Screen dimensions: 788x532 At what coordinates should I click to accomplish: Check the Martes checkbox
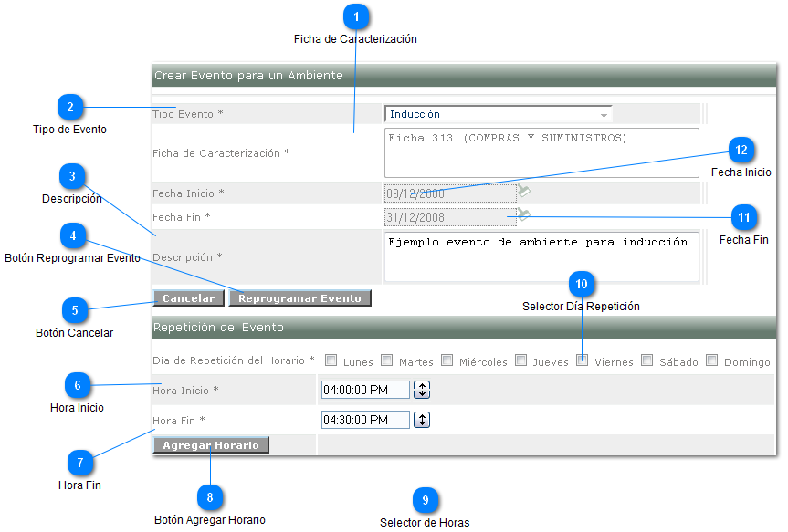click(x=386, y=360)
